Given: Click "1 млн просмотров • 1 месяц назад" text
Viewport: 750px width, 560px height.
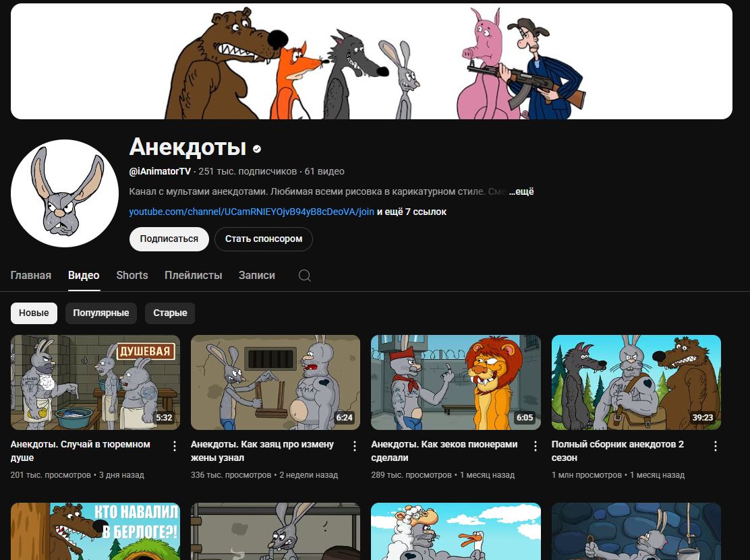Looking at the screenshot, I should coord(618,475).
